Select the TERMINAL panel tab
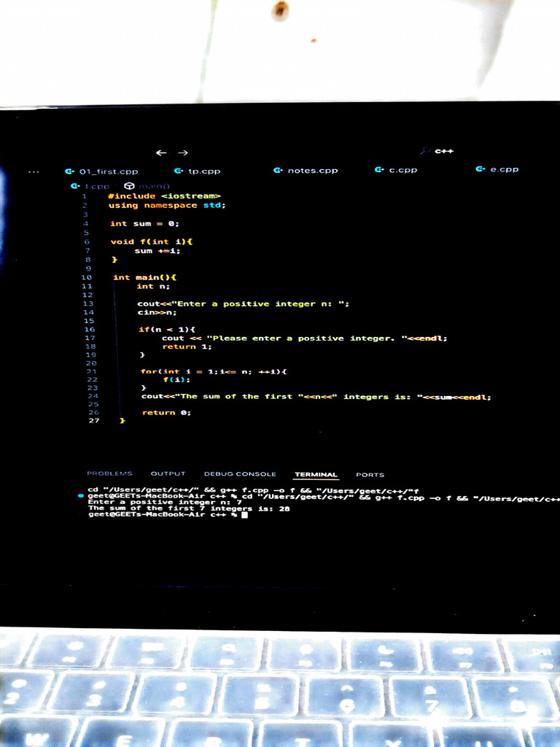Viewport: 560px width, 747px height. coord(316,474)
